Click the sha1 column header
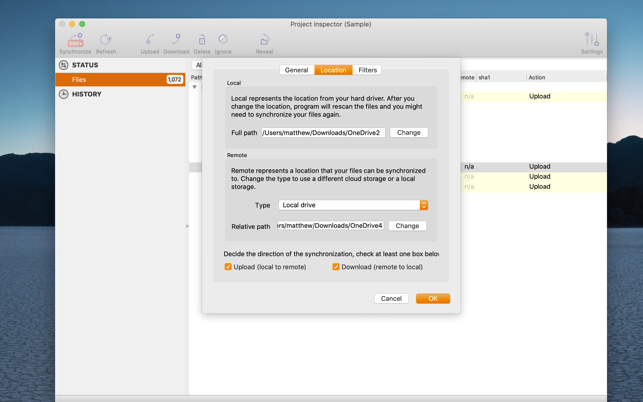Screen dimensions: 643x402 click(484, 78)
